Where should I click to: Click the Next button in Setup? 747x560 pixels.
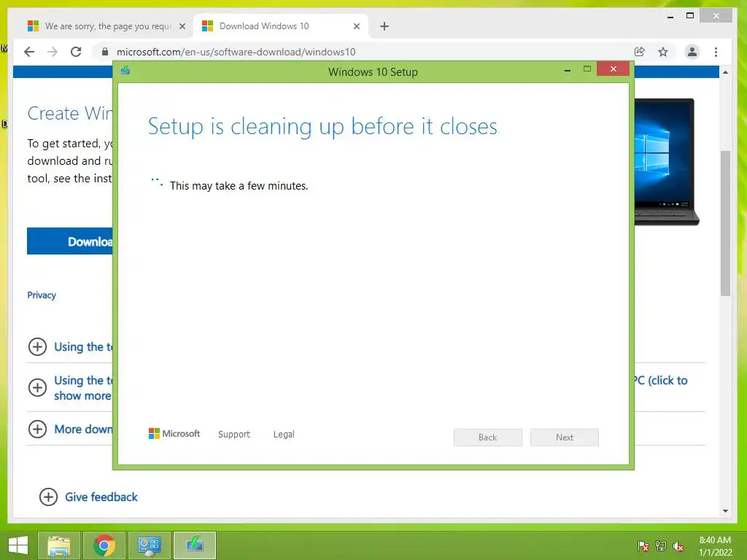click(x=565, y=437)
